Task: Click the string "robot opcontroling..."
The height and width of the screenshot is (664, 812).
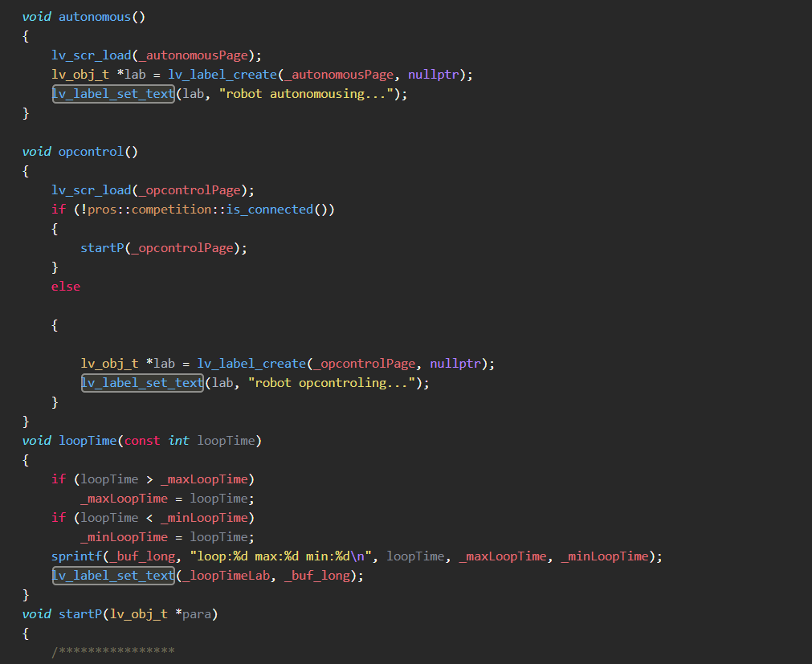Action: coord(332,383)
